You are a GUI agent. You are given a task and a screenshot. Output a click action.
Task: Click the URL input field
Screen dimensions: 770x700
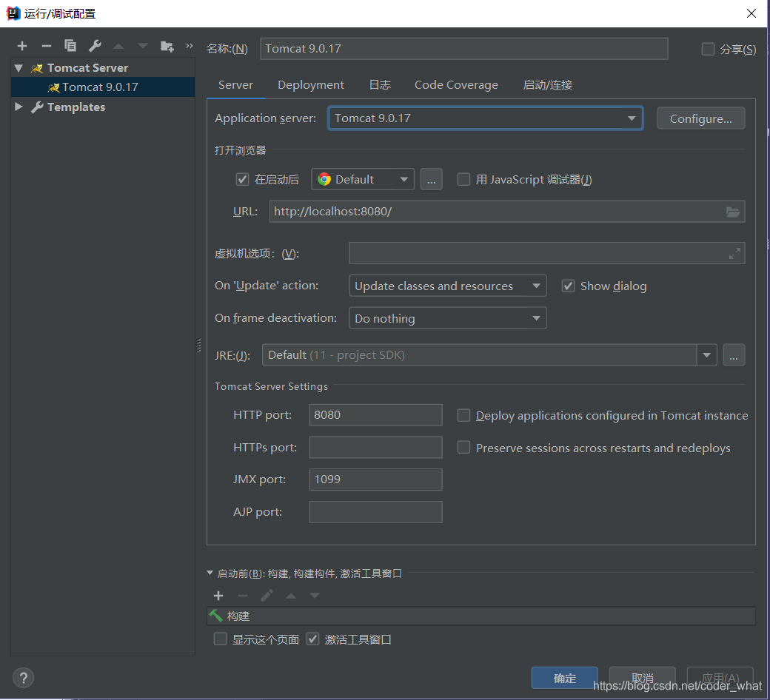506,212
